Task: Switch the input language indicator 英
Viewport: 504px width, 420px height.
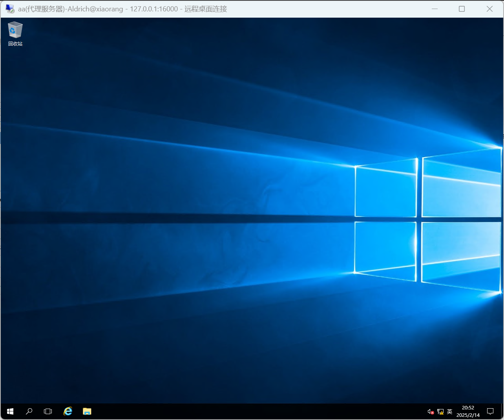Action: pos(450,412)
